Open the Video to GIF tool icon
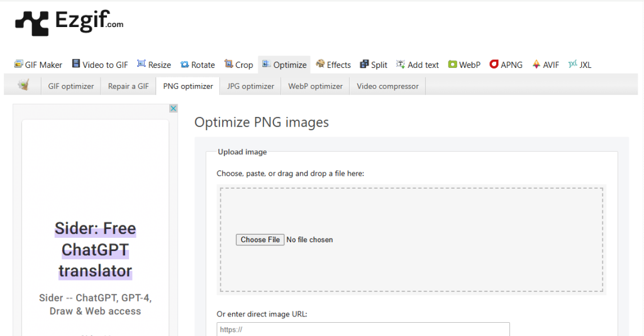This screenshot has height=336, width=644. 76,64
